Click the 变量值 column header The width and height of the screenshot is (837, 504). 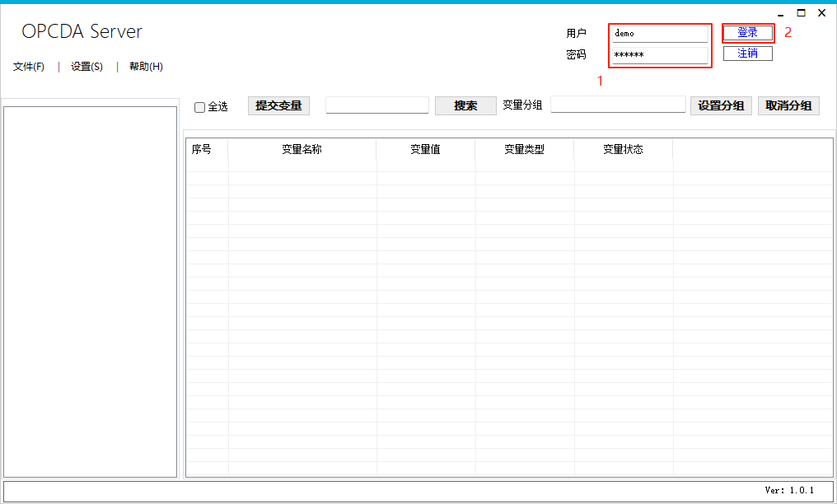point(425,149)
